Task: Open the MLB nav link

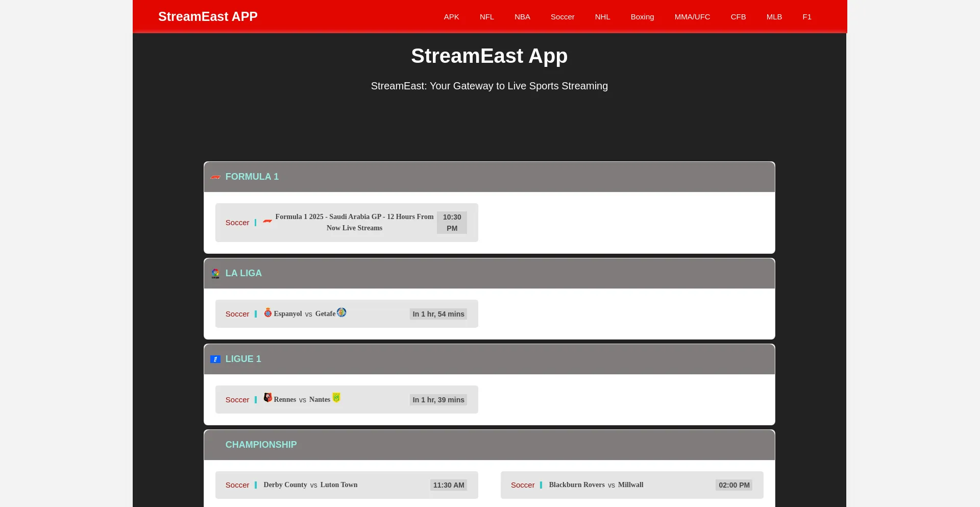Action: [x=774, y=17]
